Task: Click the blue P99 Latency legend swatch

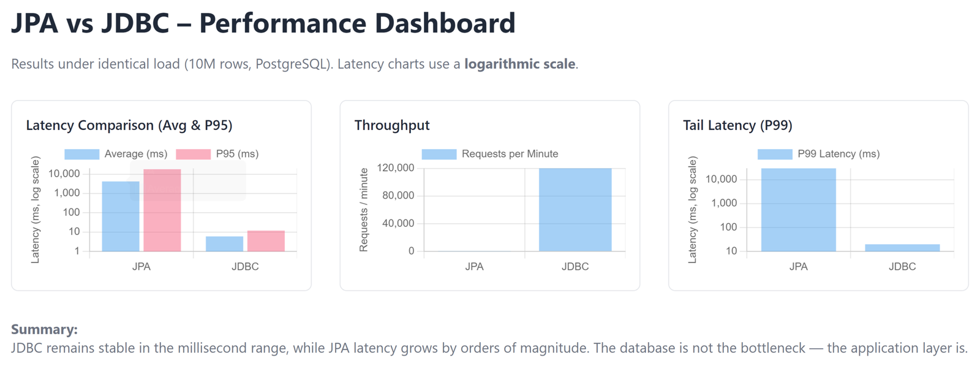Action: pos(774,154)
